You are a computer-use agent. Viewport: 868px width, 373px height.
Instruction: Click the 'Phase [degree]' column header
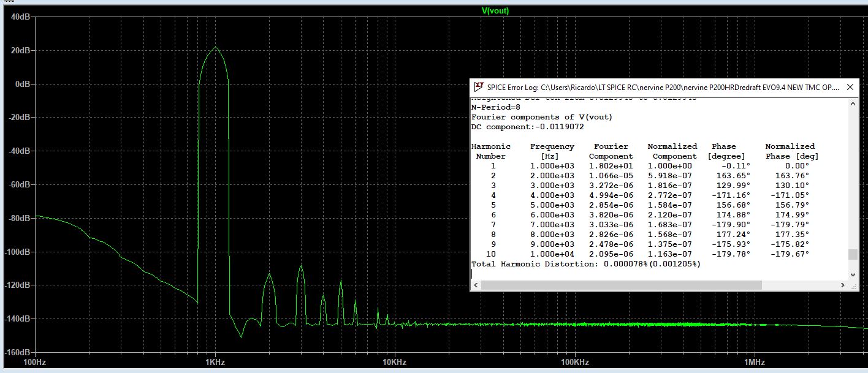point(726,151)
